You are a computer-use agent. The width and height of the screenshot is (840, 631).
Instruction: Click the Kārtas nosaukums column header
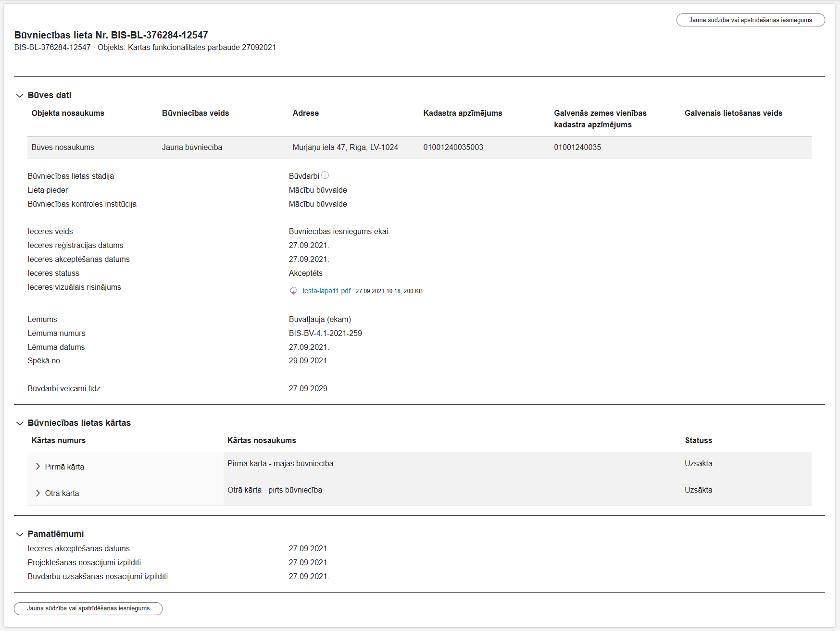(262, 441)
